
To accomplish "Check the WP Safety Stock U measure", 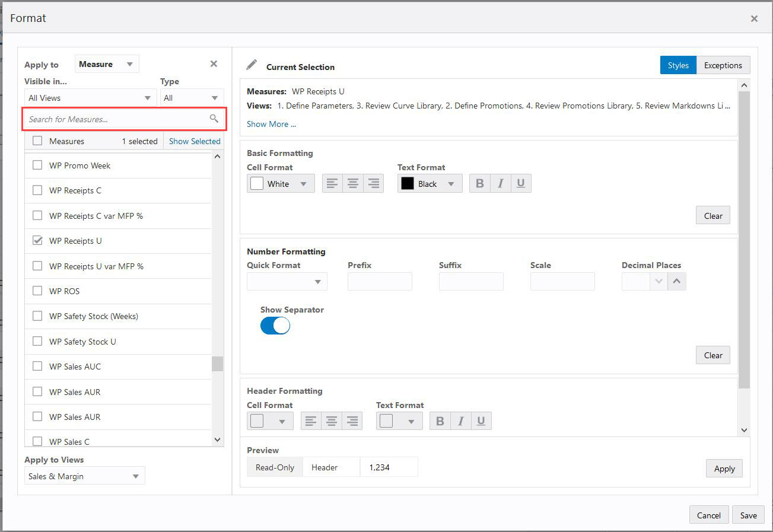I will coord(37,342).
